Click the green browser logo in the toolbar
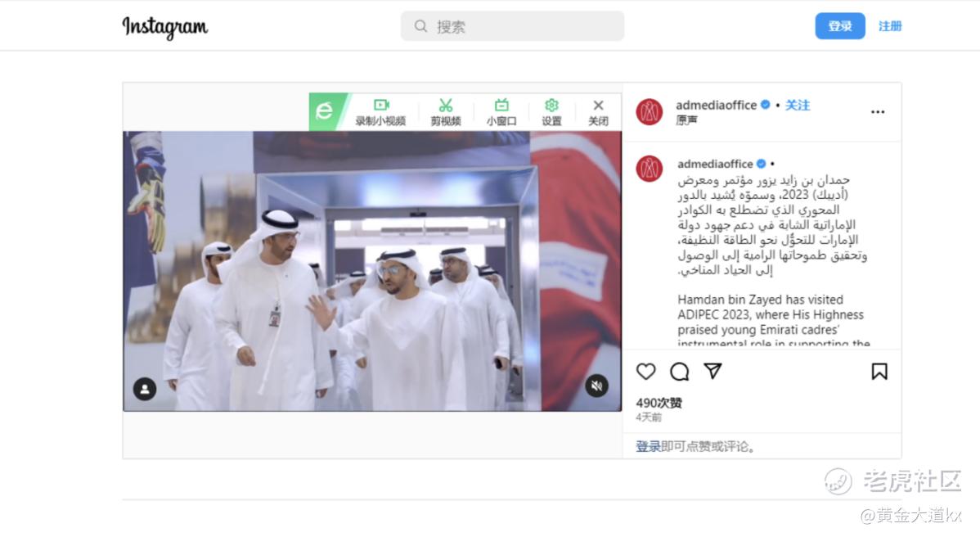 (326, 112)
